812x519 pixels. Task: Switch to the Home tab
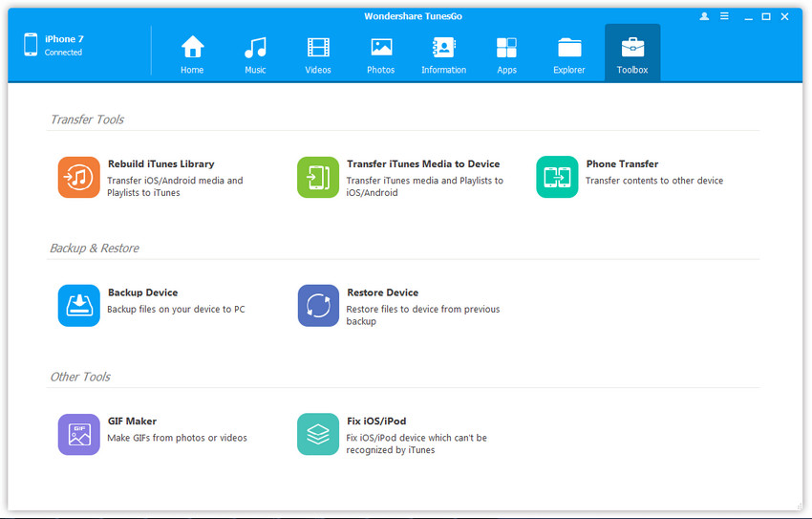[192, 54]
